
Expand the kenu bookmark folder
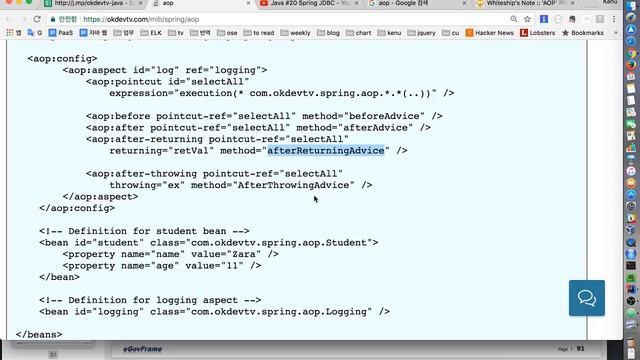click(x=389, y=33)
